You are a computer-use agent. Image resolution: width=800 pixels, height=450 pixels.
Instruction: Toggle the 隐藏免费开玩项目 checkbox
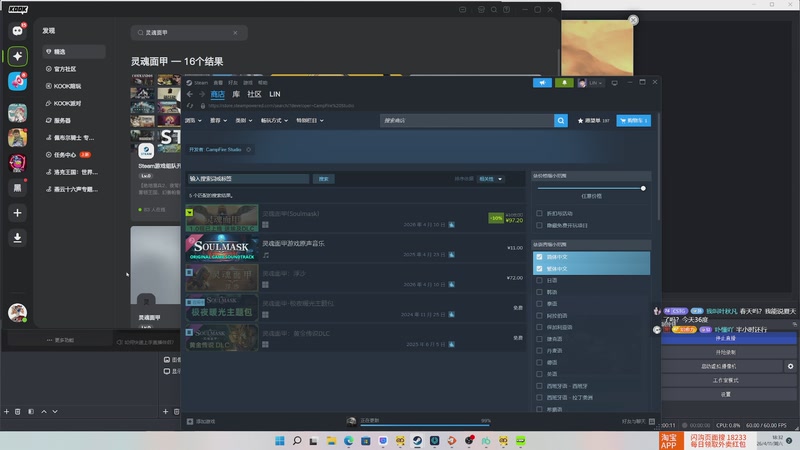[x=539, y=225]
